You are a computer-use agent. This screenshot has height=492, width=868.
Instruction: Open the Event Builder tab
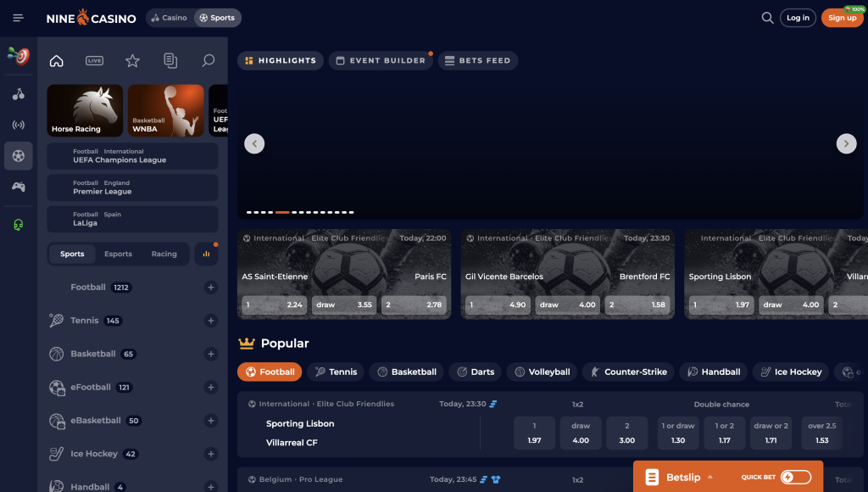(381, 60)
